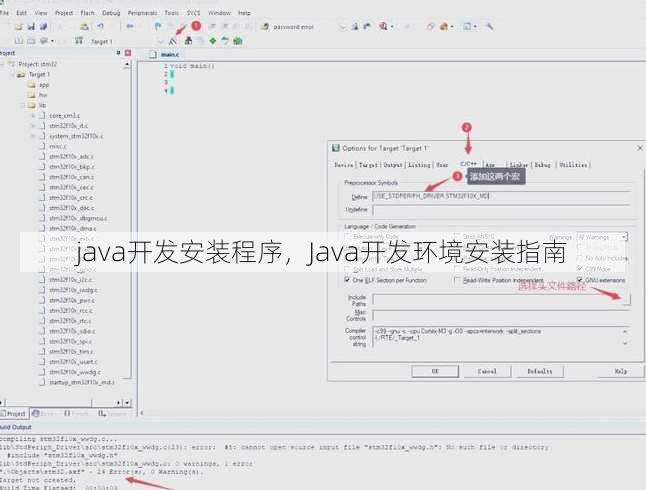The height and width of the screenshot is (490, 646).
Task: Open the Debug menu
Action: [x=111, y=13]
